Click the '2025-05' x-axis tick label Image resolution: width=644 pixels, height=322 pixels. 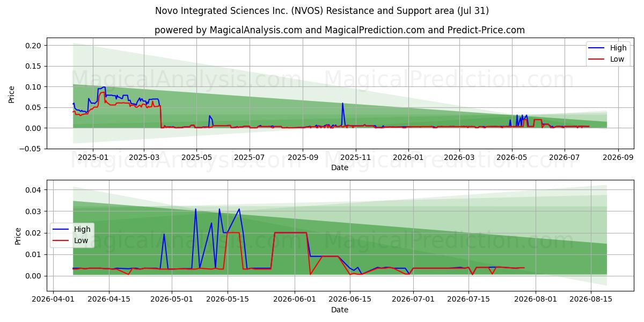coord(196,158)
